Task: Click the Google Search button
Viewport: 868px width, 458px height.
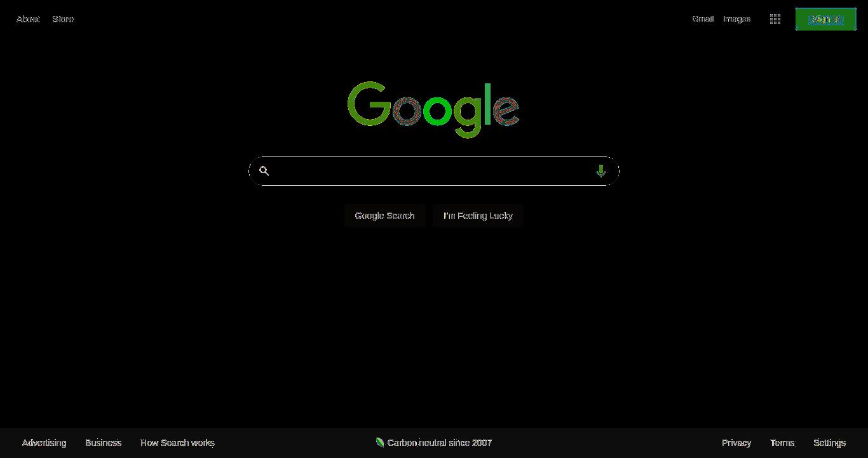Action: click(384, 216)
